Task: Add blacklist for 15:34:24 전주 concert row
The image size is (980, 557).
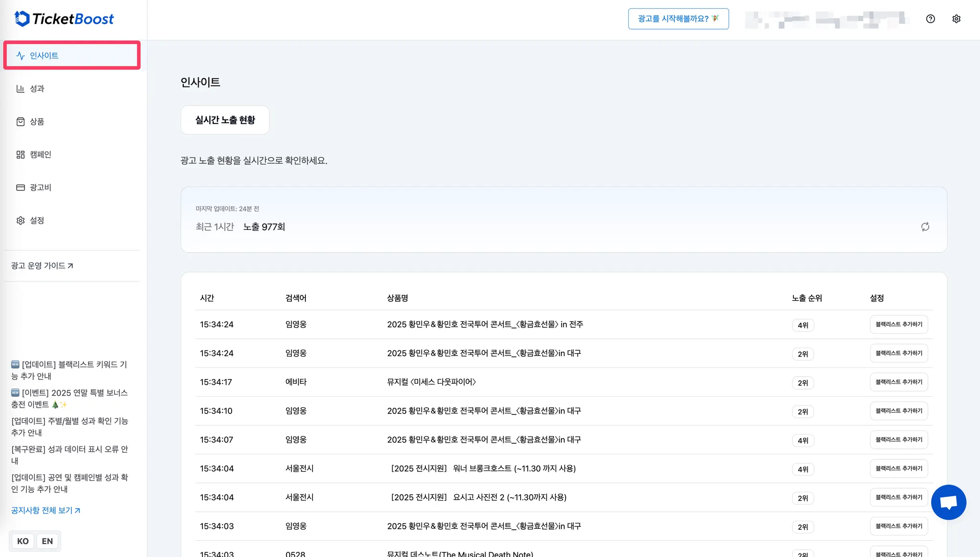Action: click(x=898, y=324)
